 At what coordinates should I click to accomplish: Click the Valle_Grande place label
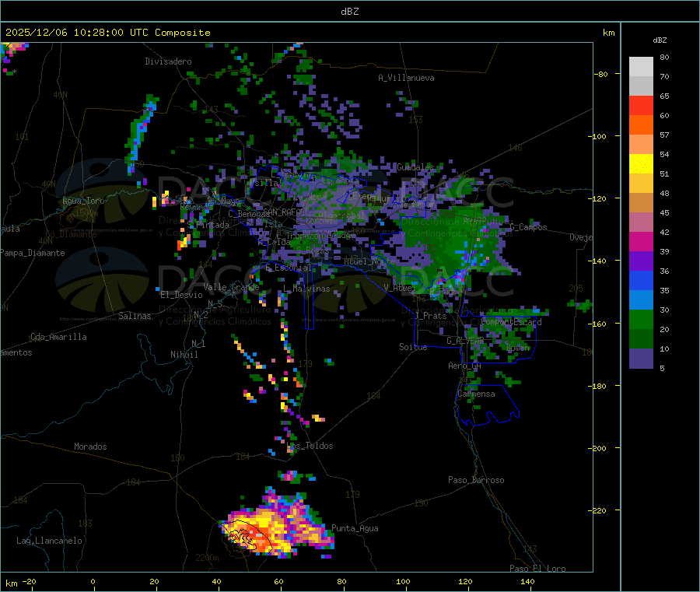pyautogui.click(x=231, y=287)
